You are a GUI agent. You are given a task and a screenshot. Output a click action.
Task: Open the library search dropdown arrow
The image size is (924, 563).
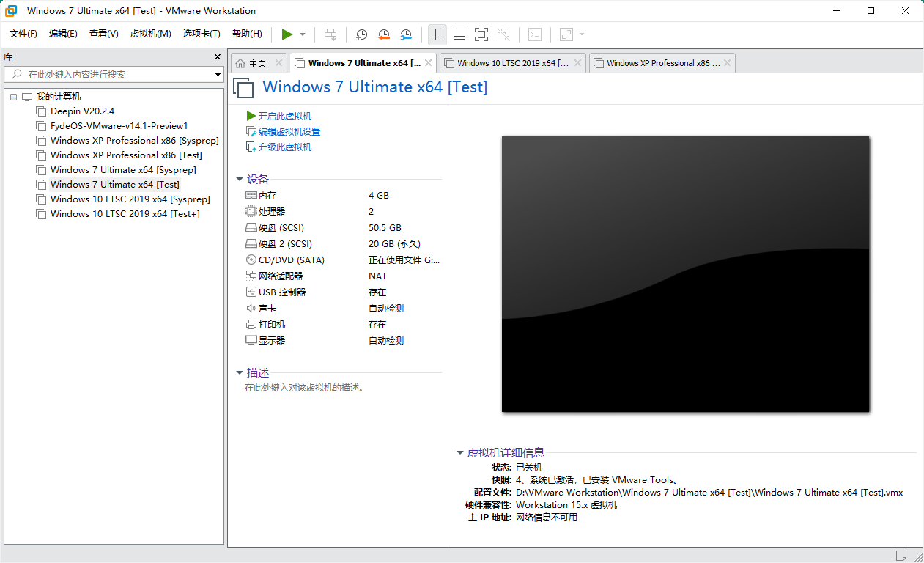(218, 74)
